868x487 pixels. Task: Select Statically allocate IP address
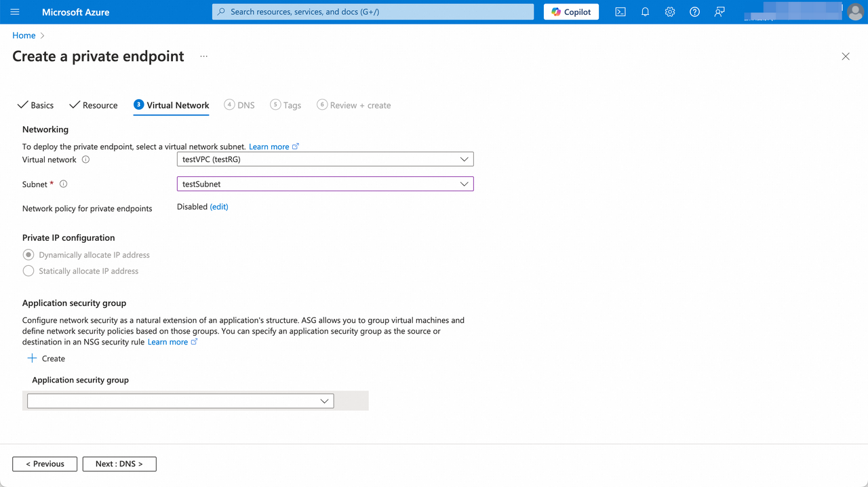tap(28, 270)
